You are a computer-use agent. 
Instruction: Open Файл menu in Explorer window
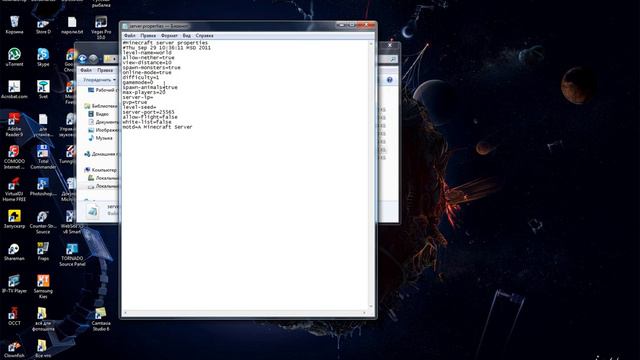[86, 70]
